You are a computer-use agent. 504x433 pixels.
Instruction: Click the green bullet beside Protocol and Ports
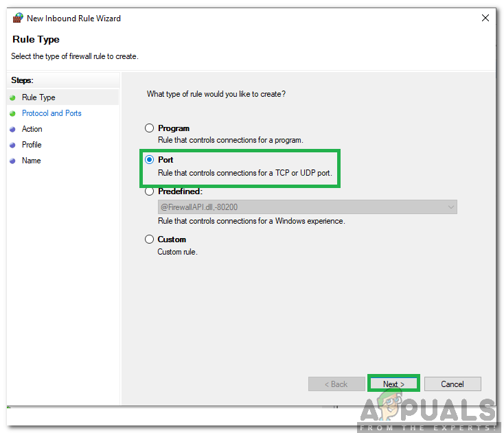point(12,113)
